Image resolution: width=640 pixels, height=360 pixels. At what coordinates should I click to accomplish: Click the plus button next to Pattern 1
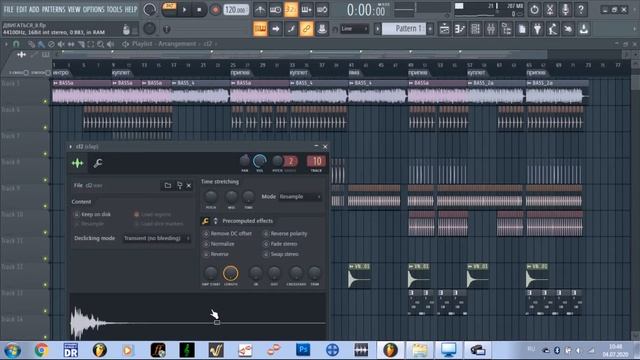pos(430,29)
